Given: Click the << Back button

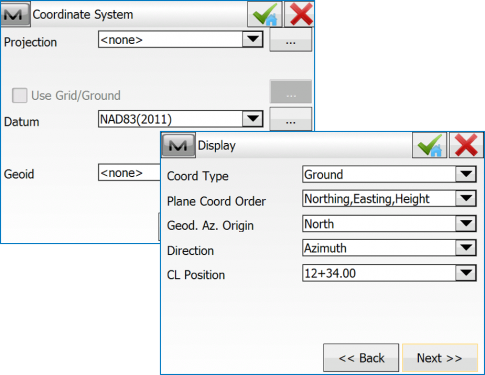Looking at the screenshot, I should point(361,358).
